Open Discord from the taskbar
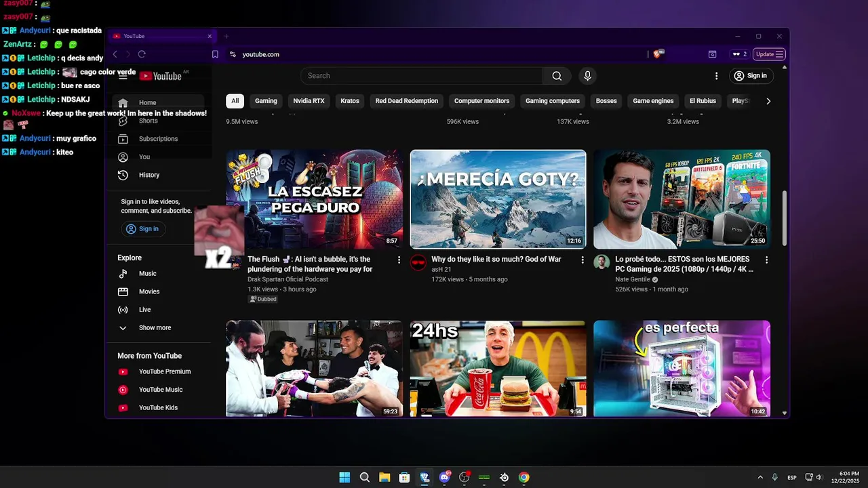The image size is (868, 488). [x=444, y=477]
